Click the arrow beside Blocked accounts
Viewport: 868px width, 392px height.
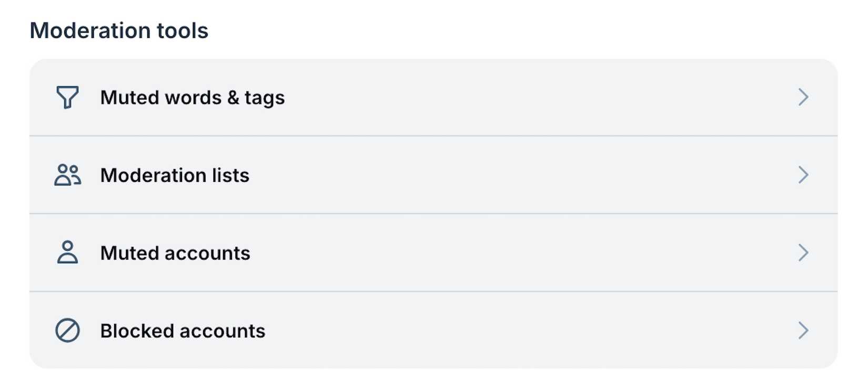pos(803,331)
